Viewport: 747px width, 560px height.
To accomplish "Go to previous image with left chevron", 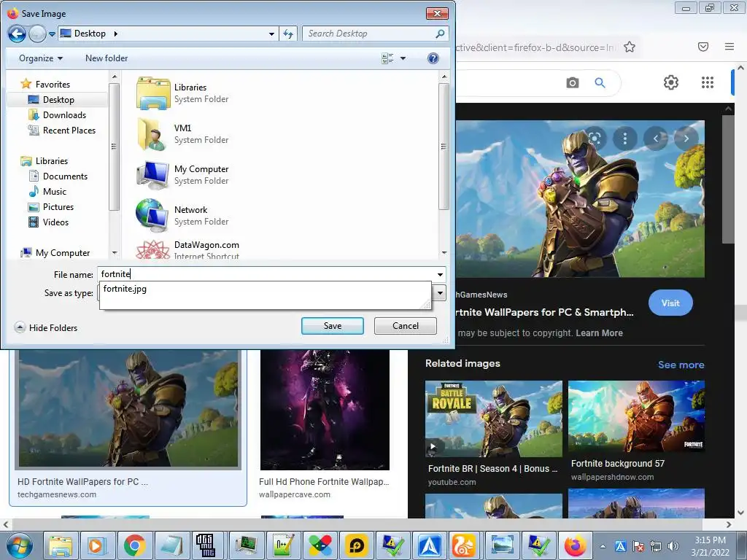I will (x=656, y=139).
